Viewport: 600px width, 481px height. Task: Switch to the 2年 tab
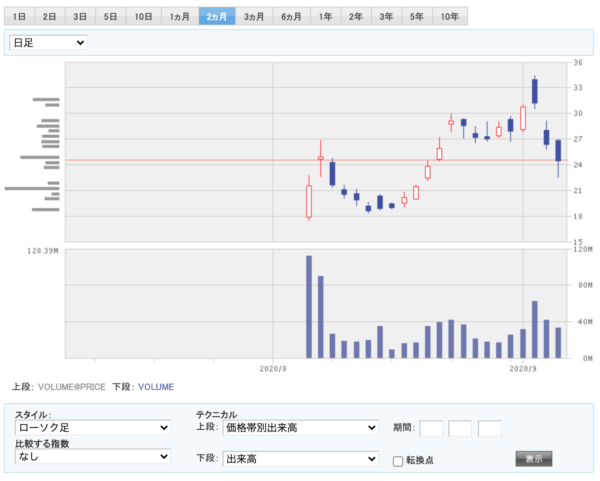356,16
